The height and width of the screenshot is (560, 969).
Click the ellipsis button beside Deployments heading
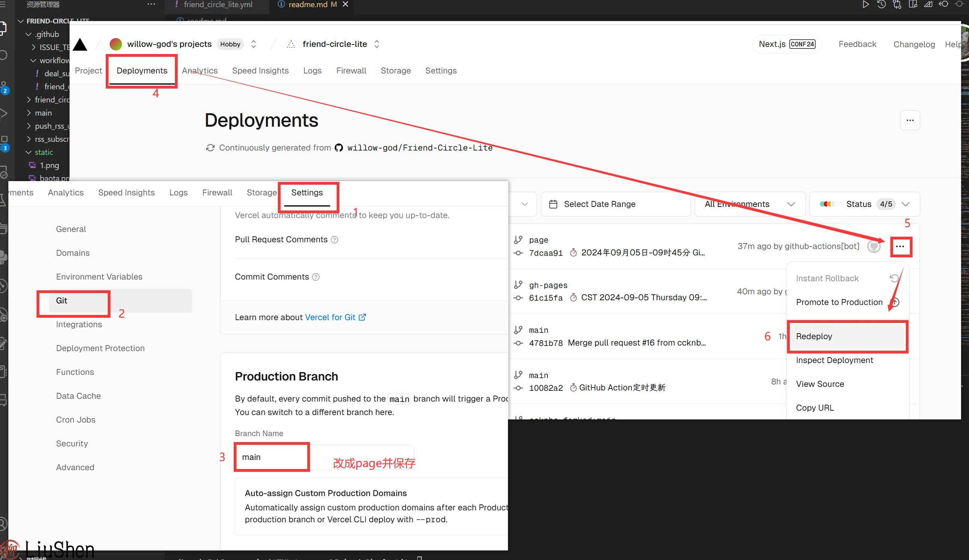pyautogui.click(x=910, y=120)
